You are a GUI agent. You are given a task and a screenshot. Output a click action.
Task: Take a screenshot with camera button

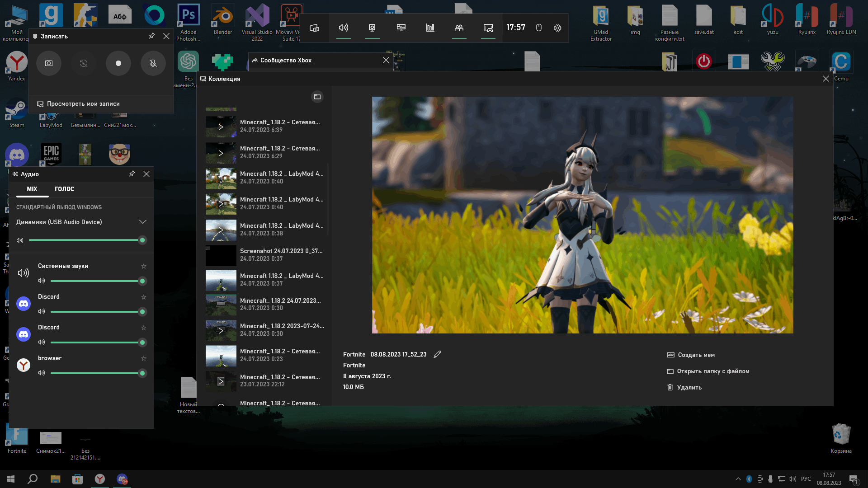[x=49, y=63]
